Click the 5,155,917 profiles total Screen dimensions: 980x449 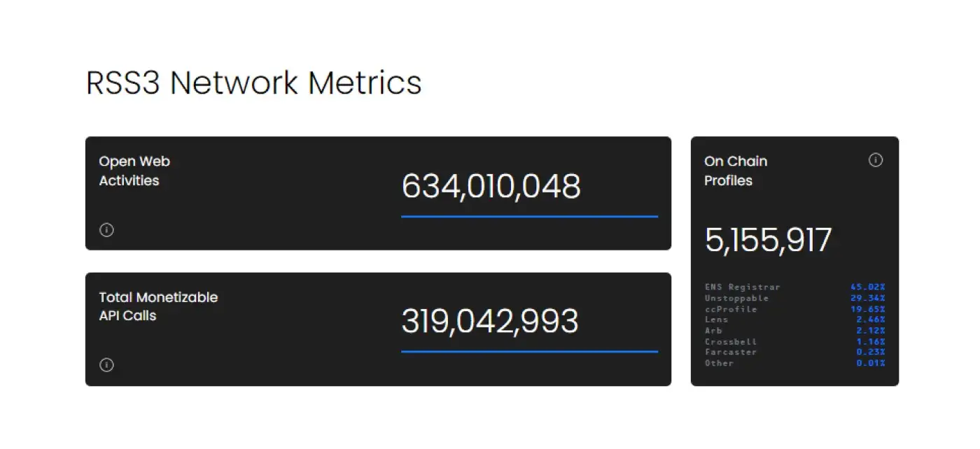pyautogui.click(x=768, y=241)
